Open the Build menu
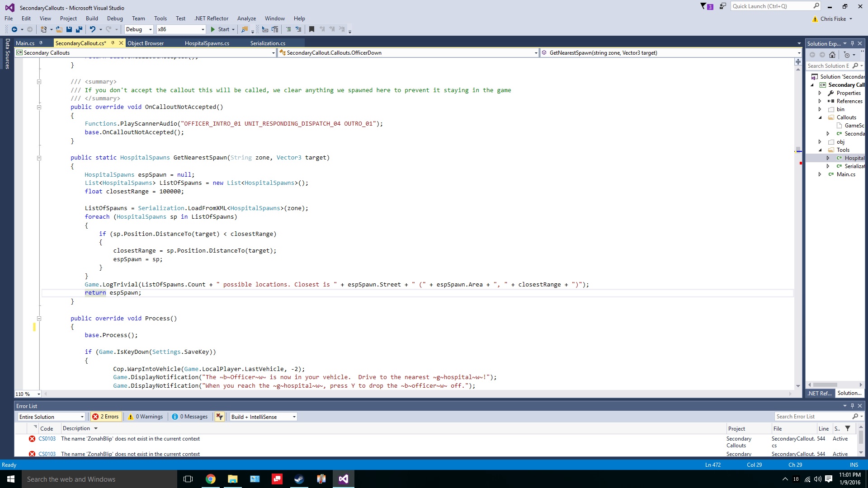Image resolution: width=868 pixels, height=488 pixels. click(92, 19)
